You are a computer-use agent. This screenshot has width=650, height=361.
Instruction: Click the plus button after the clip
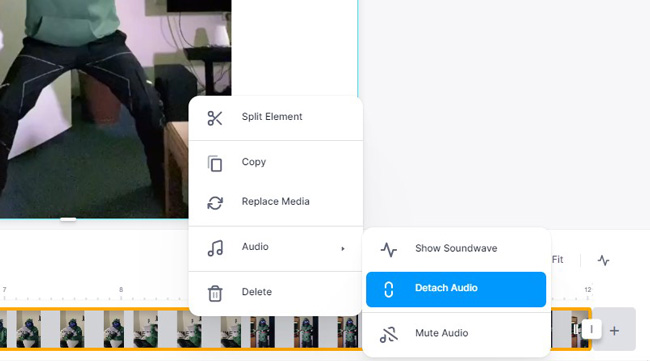point(614,330)
